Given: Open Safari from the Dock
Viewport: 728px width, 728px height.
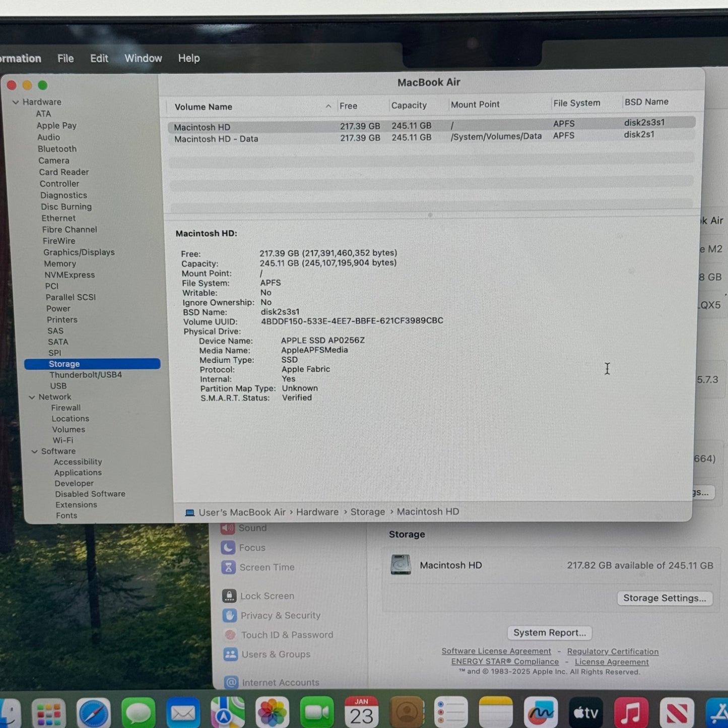Looking at the screenshot, I should tap(94, 713).
